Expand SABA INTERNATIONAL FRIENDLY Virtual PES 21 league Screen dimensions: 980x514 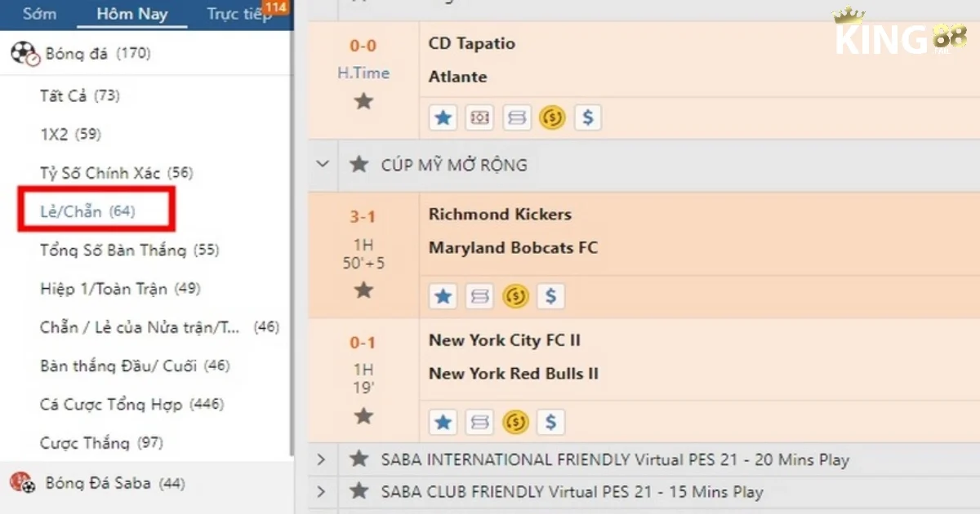[321, 459]
